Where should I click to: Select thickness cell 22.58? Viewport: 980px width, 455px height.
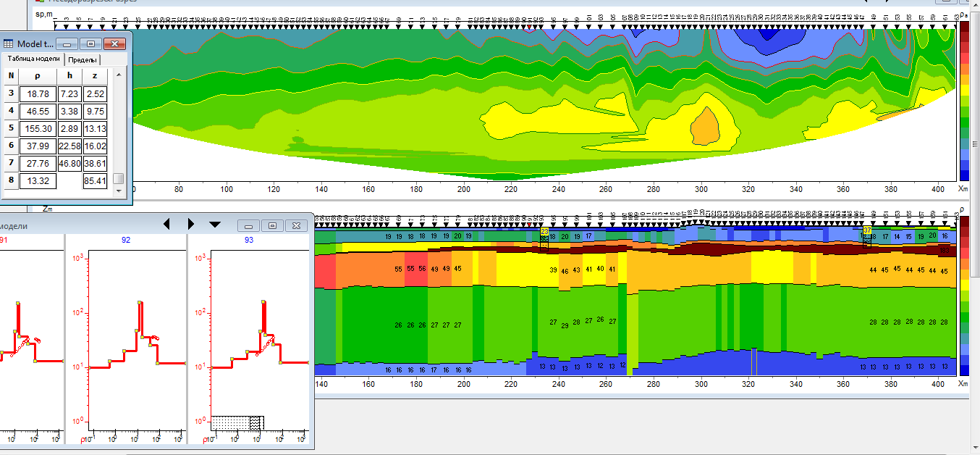coord(69,146)
